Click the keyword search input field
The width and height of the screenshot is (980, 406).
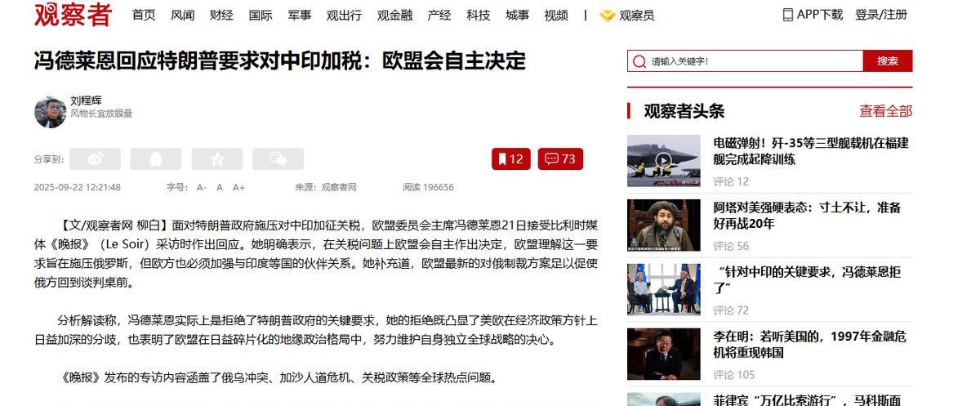[x=746, y=61]
